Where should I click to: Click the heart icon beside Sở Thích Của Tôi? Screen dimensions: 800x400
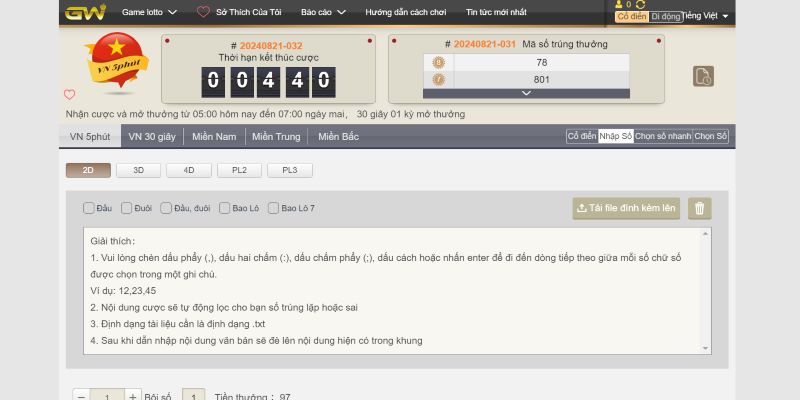coord(203,12)
